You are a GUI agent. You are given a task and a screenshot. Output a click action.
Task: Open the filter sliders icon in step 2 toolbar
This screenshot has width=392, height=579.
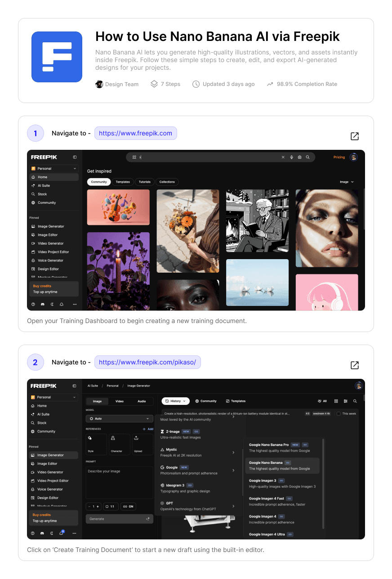(345, 401)
